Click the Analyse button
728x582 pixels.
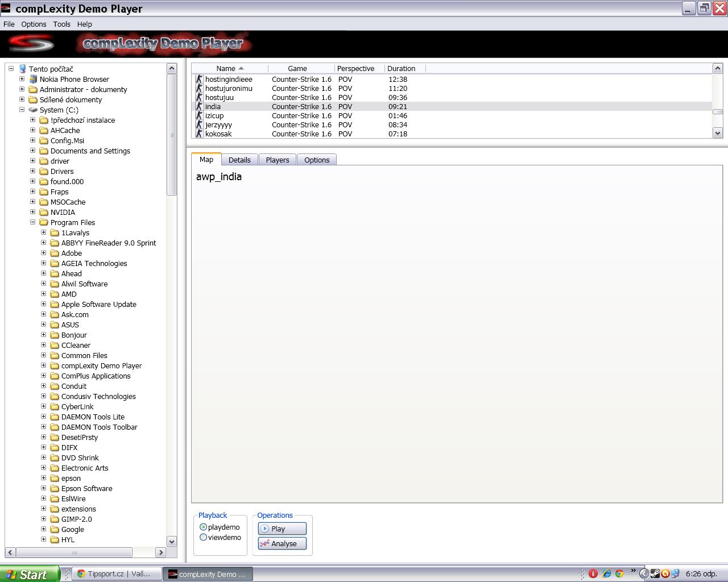(282, 543)
